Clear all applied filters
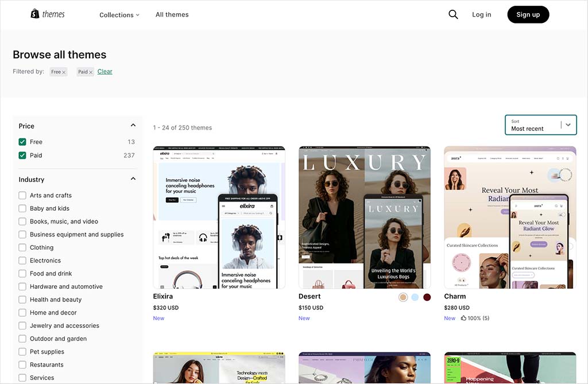This screenshot has width=588, height=384. pyautogui.click(x=105, y=72)
